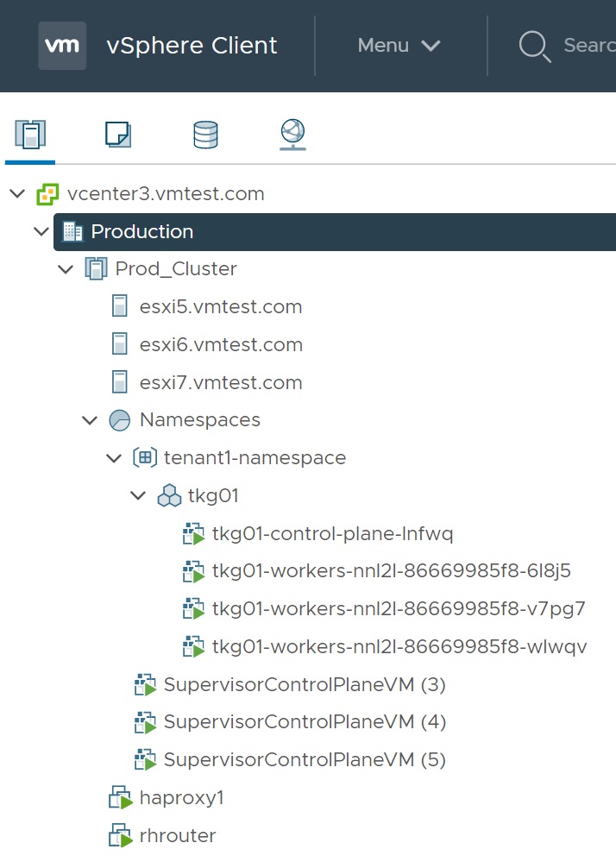Select tkg01-control-plane-lnfwq VM

[x=332, y=534]
